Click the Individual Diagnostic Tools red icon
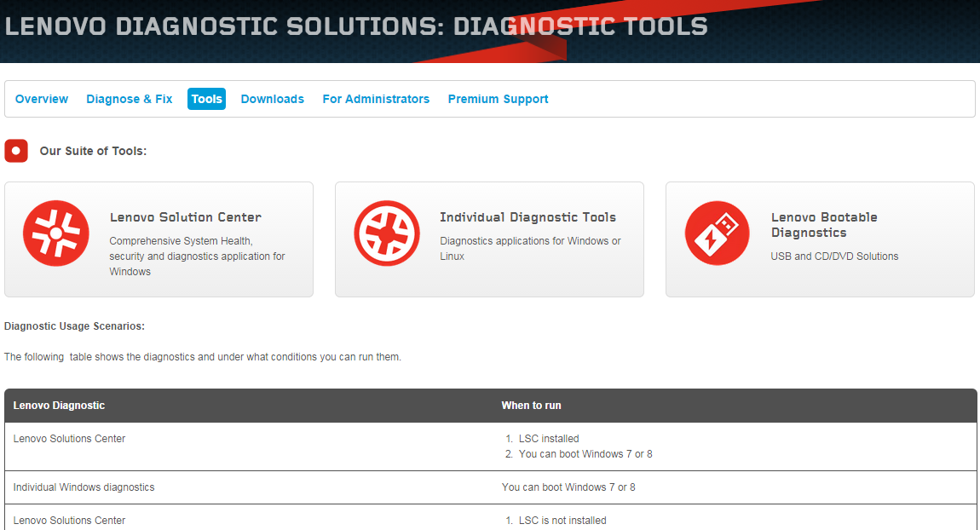This screenshot has width=980, height=530. 387,233
